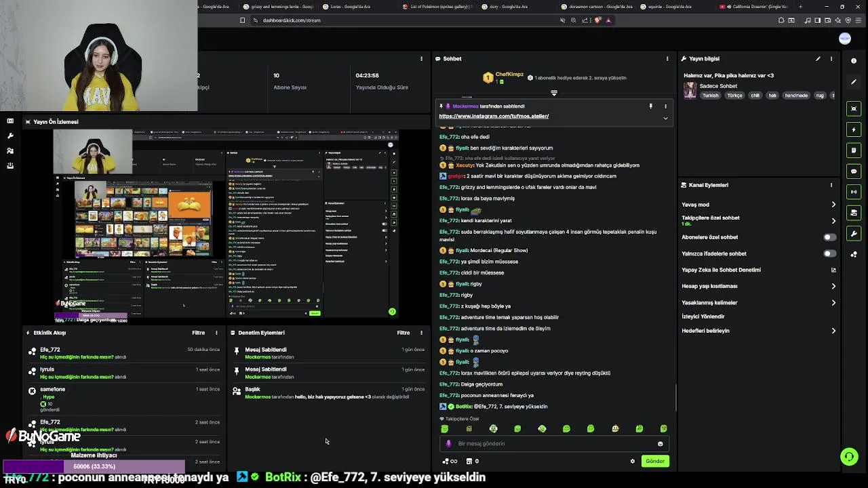The width and height of the screenshot is (868, 488).
Task: Click the shop icon beside the chat counter
Action: tap(469, 461)
